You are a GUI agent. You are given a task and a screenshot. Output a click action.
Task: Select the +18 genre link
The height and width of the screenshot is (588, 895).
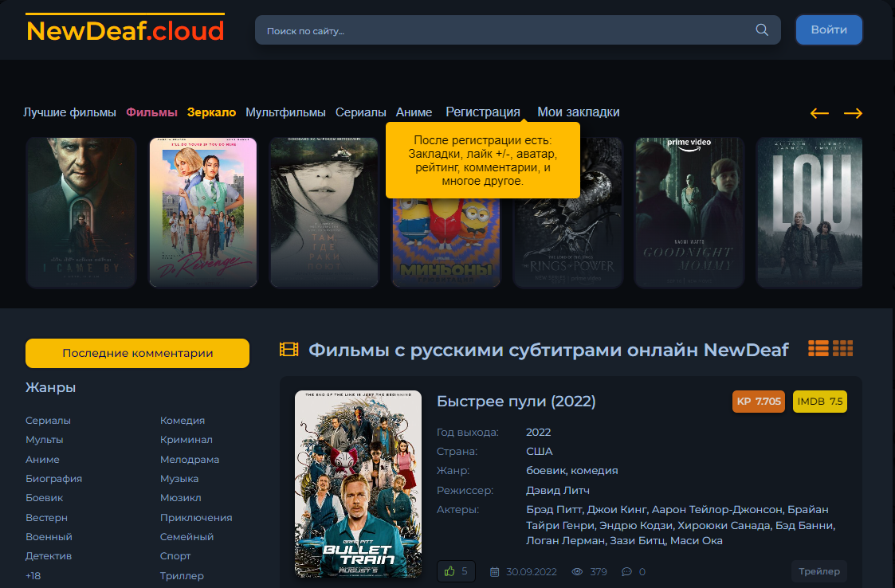coord(33,575)
